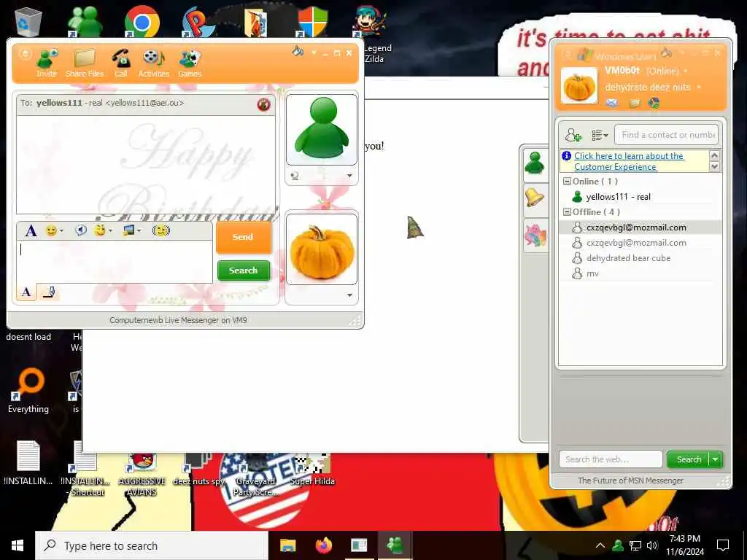
Task: Click the orange Send button
Action: click(x=244, y=237)
